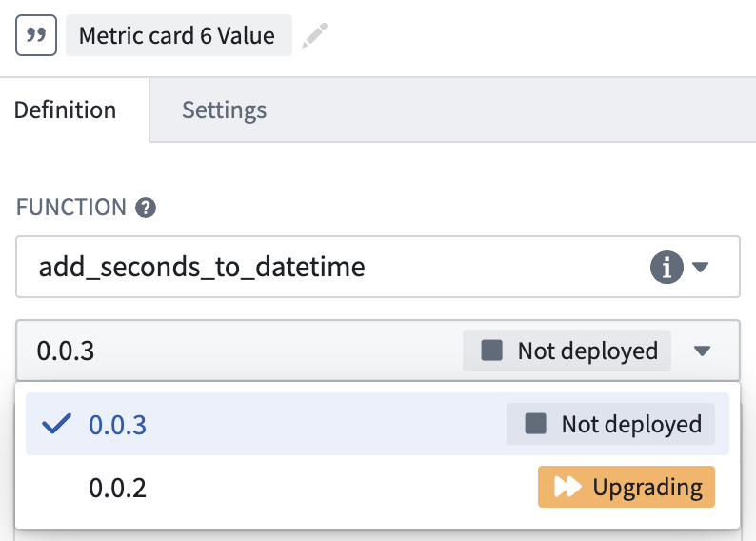Screen dimensions: 756x541
Task: Click the Upgrading fast-forward badge on 0.0.2
Action: pos(626,487)
